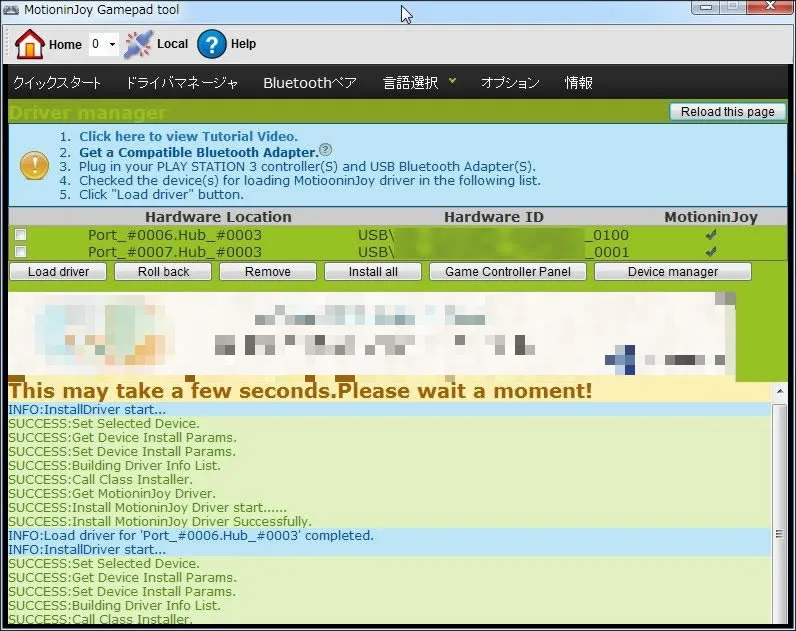796x631 pixels.
Task: Click the MotioninJoy gamepad title bar icon
Action: 11,10
